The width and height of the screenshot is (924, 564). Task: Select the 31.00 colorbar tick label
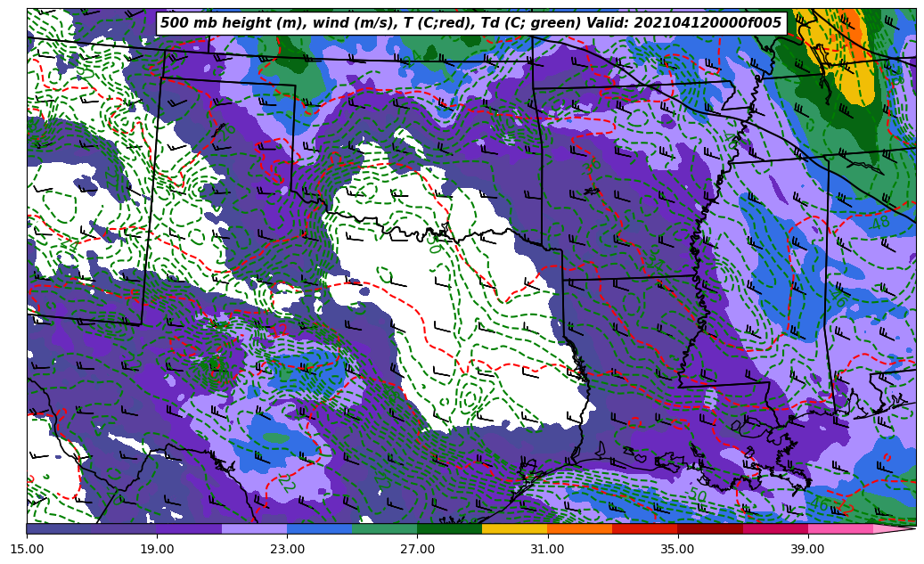(x=547, y=550)
